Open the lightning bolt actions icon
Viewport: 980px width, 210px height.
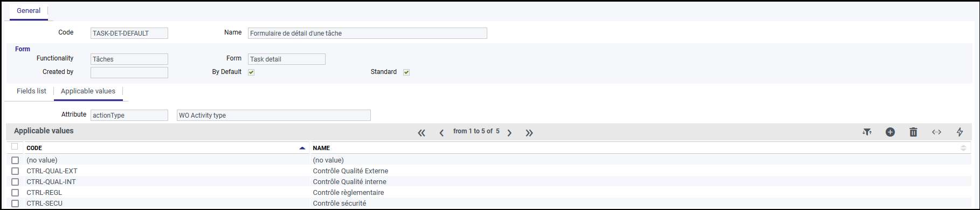click(960, 132)
